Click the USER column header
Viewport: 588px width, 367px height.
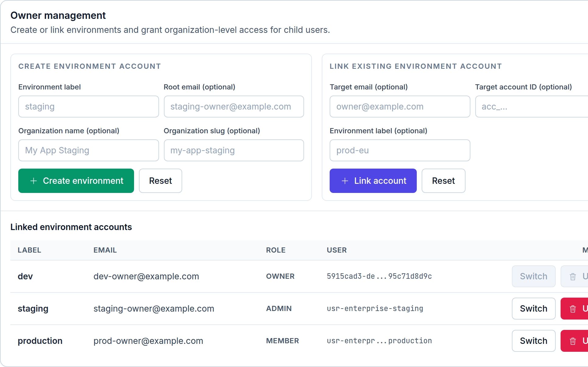coord(337,250)
